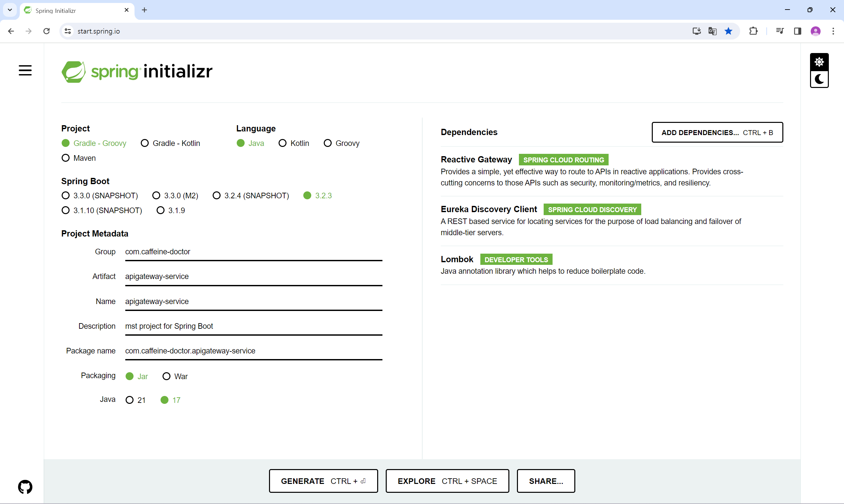
Task: Select Kotlin language
Action: 294,143
